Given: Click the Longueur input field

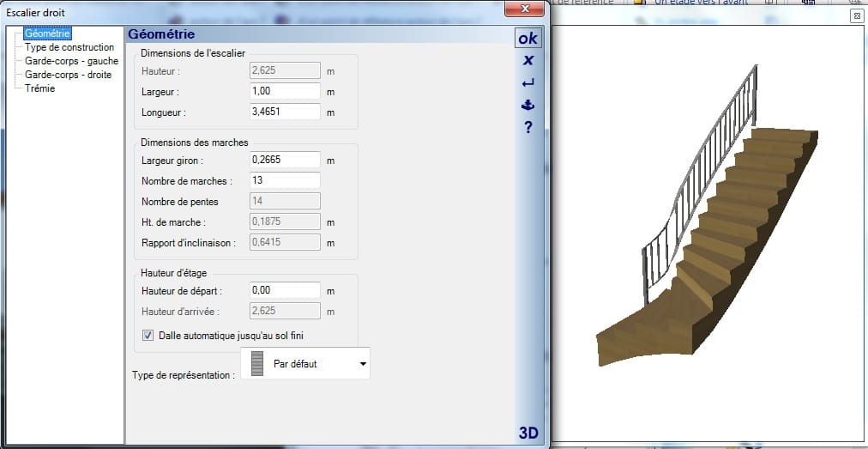Looking at the screenshot, I should [x=285, y=112].
